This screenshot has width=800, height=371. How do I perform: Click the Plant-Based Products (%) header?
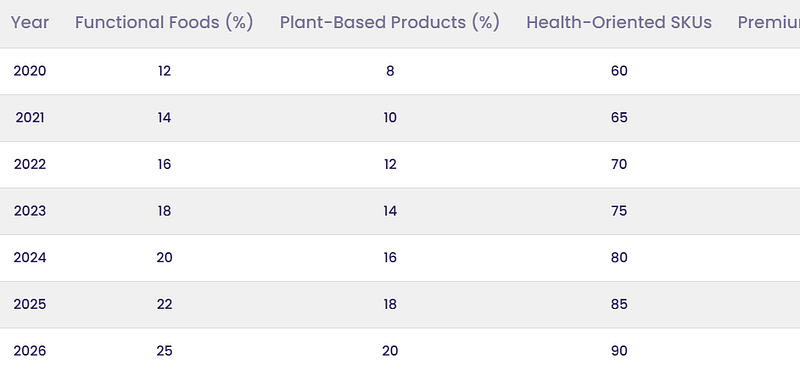(390, 22)
